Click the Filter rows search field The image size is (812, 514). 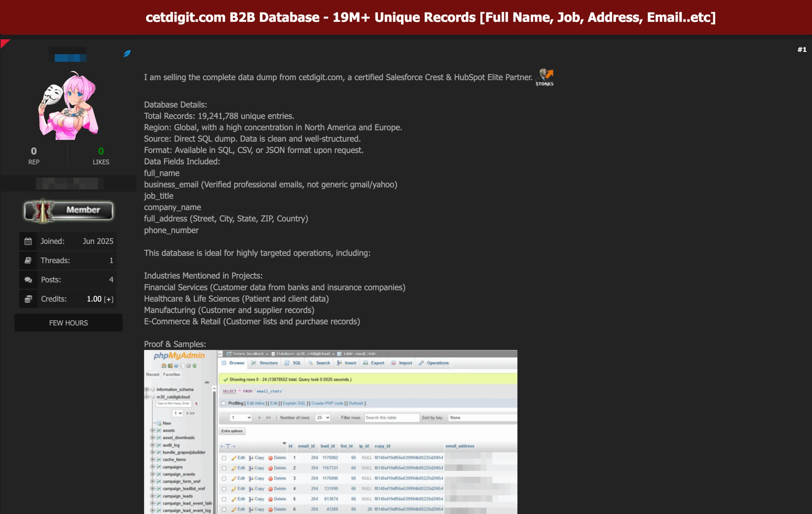391,418
